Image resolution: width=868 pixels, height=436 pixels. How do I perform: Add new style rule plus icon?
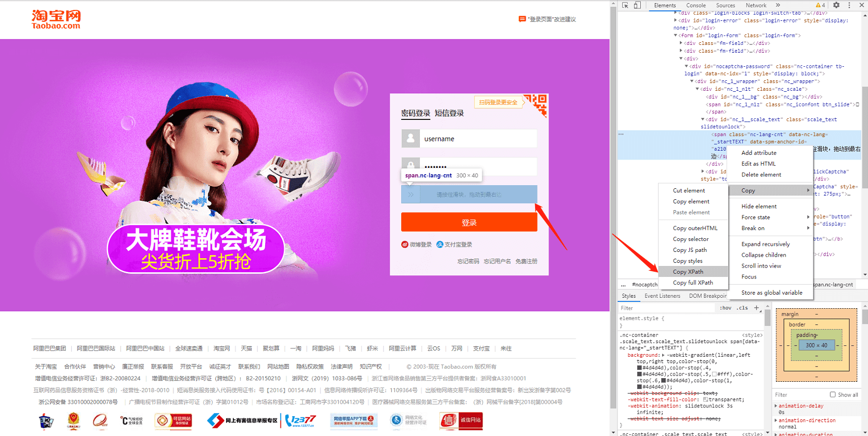click(x=757, y=308)
